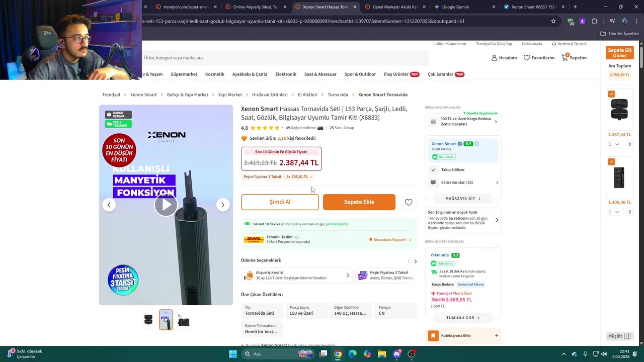Open the Chrome profile avatar
This screenshot has width=644, height=362.
click(x=624, y=21)
